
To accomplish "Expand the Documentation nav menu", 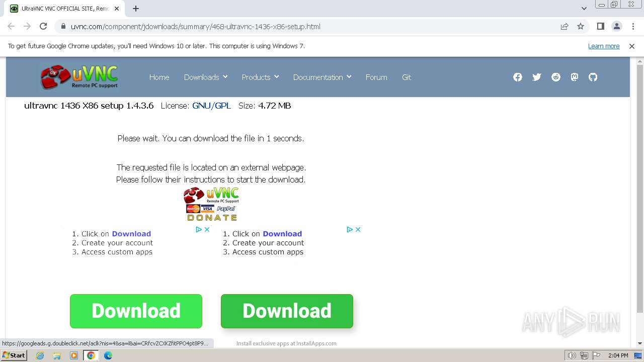I will [322, 77].
